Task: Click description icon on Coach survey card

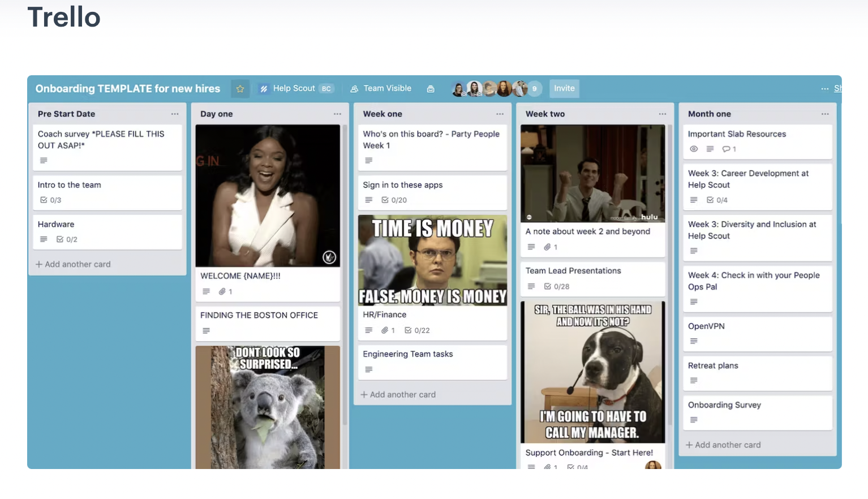Action: [x=44, y=160]
